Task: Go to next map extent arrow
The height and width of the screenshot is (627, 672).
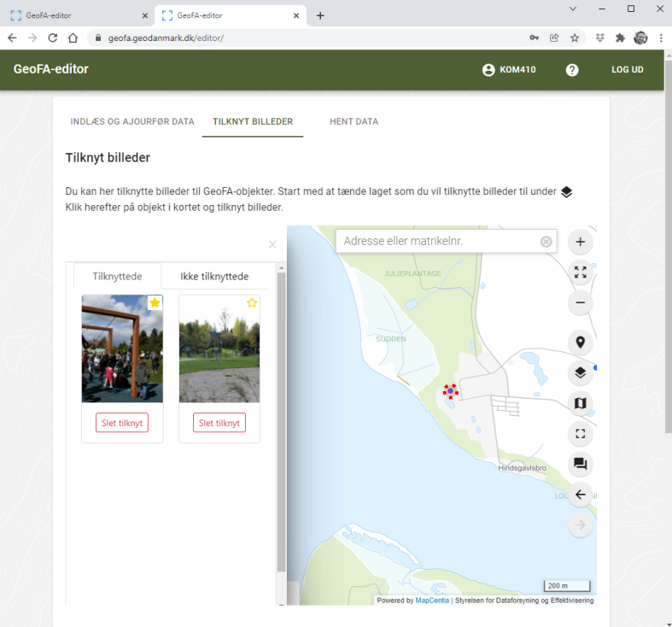Action: pyautogui.click(x=580, y=525)
